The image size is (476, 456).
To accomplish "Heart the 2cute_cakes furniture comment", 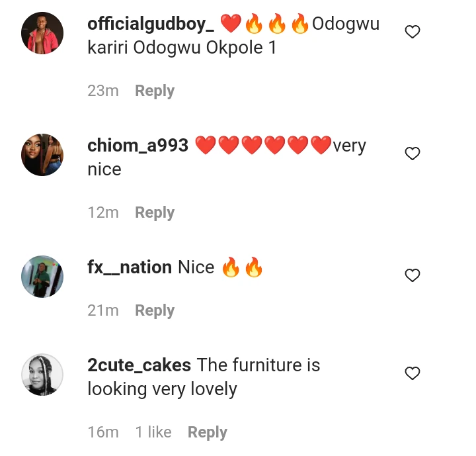I will (413, 373).
